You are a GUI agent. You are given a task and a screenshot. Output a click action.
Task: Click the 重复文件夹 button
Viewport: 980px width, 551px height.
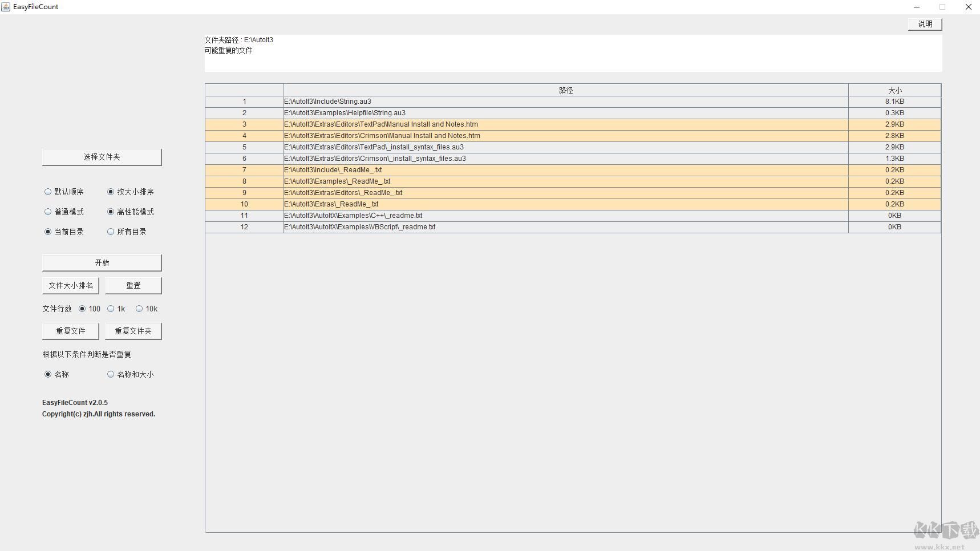[133, 331]
